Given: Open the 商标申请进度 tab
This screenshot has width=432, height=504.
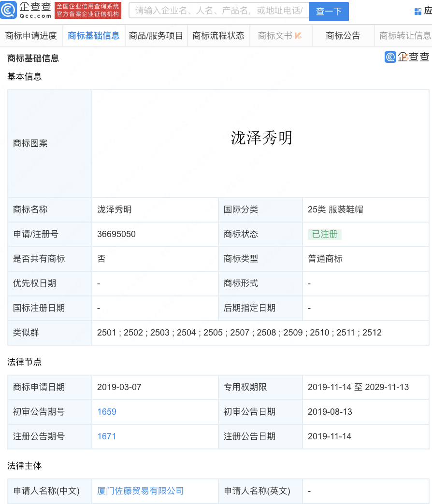Looking at the screenshot, I should [x=31, y=36].
